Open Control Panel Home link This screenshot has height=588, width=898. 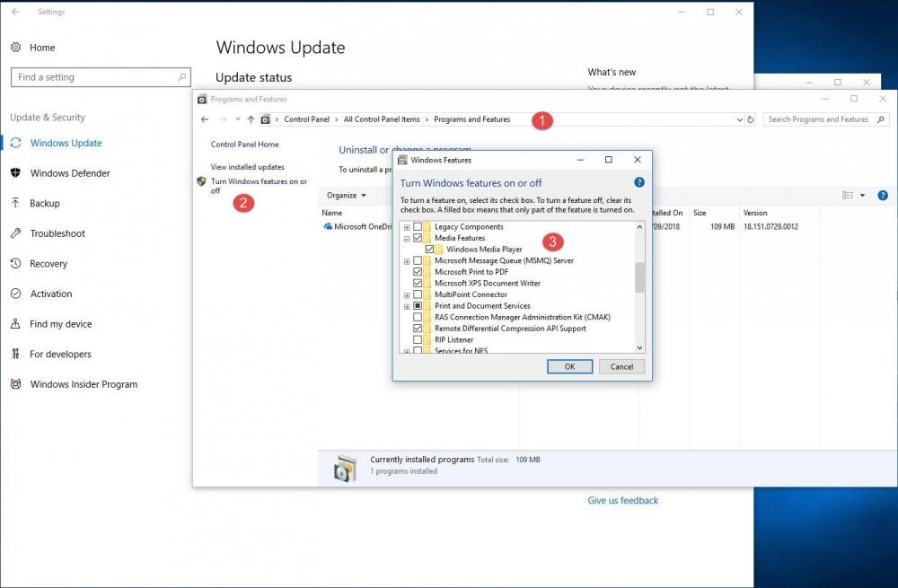pos(244,145)
